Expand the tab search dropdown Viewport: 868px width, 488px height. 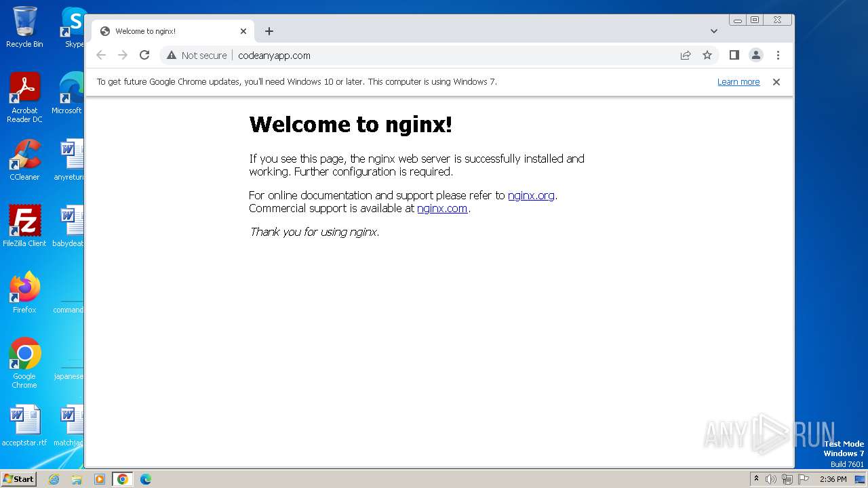714,31
